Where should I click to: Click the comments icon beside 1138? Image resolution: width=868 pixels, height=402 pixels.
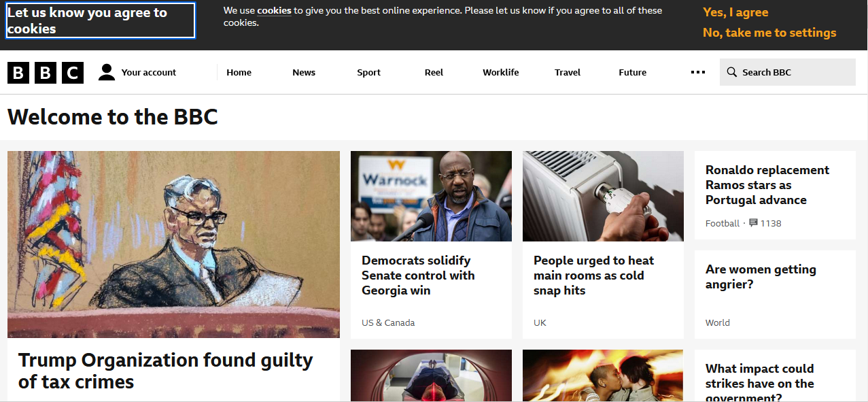coord(753,222)
